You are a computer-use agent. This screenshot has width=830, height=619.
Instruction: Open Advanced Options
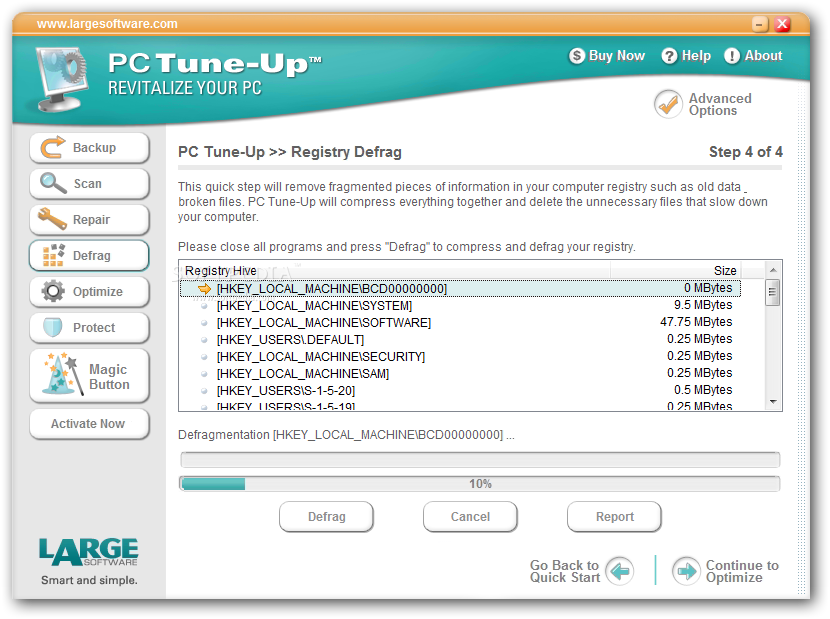703,104
